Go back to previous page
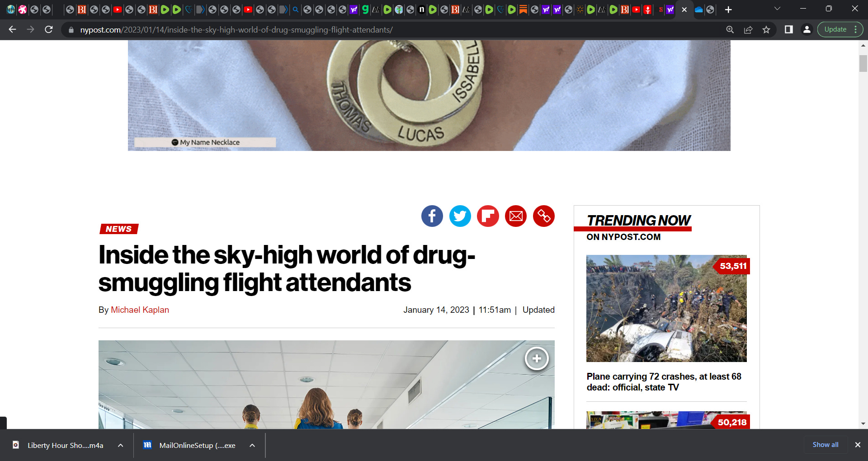The width and height of the screenshot is (868, 461). coord(12,29)
